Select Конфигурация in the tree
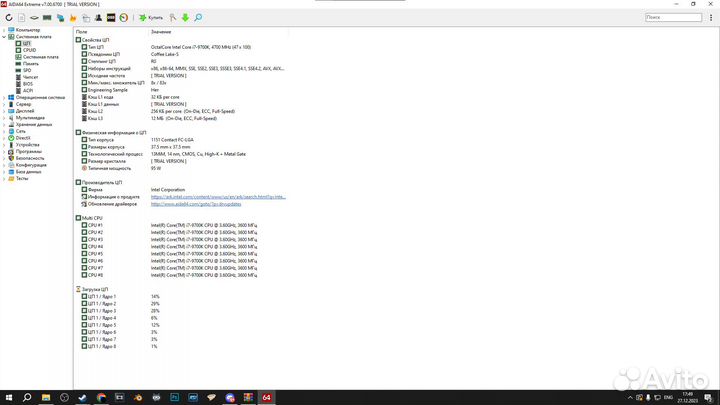The height and width of the screenshot is (405, 720). tap(31, 165)
